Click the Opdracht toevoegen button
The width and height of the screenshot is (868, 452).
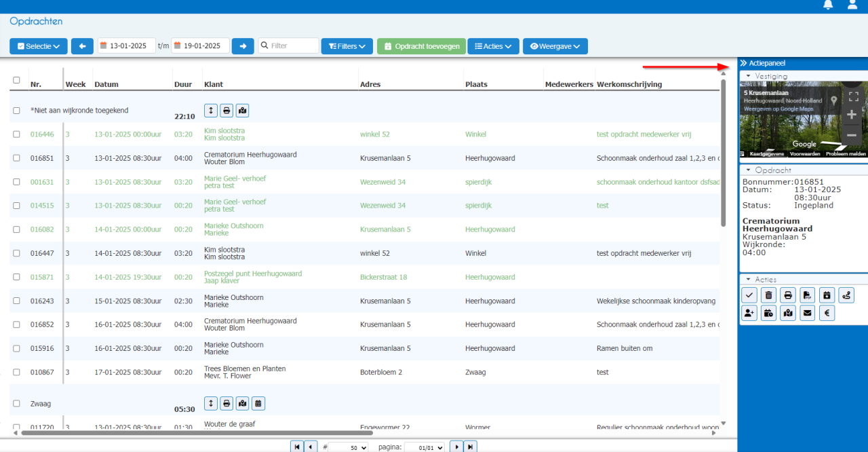421,46
